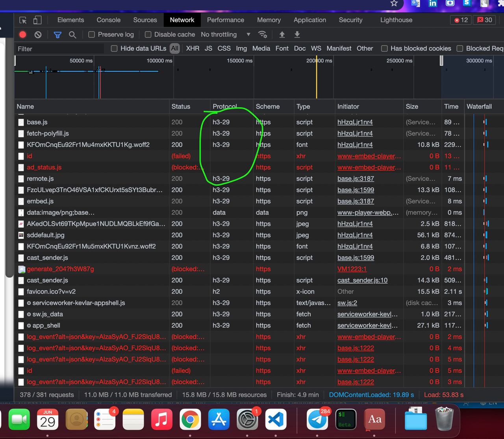Screen dimensions: 504x439
Task: Toggle the filter funnel icon
Action: (57, 35)
